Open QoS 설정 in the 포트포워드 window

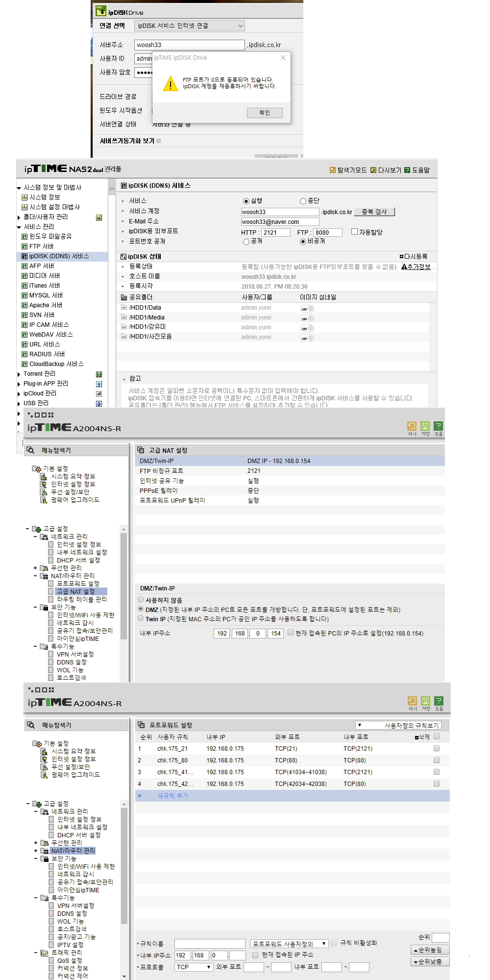pyautogui.click(x=70, y=960)
